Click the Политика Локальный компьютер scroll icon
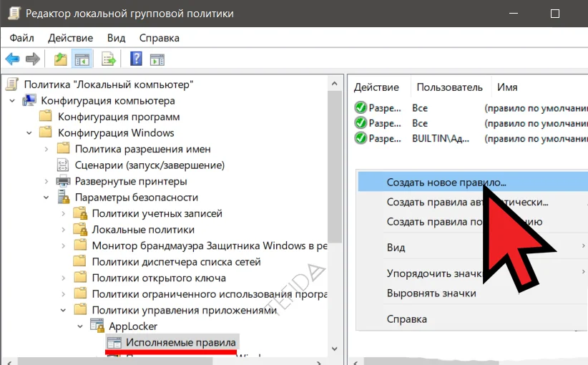 (x=11, y=84)
